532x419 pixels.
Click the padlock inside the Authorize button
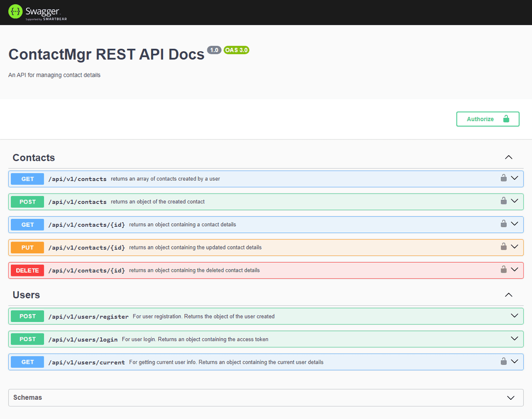[x=507, y=119]
